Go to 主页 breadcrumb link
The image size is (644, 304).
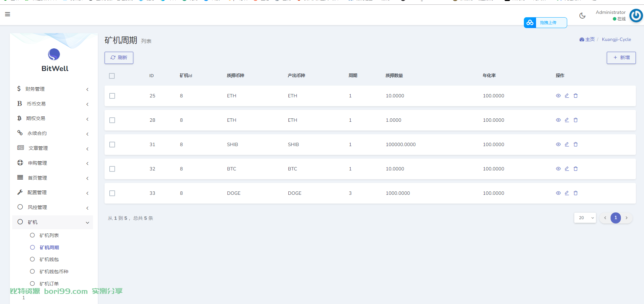587,39
